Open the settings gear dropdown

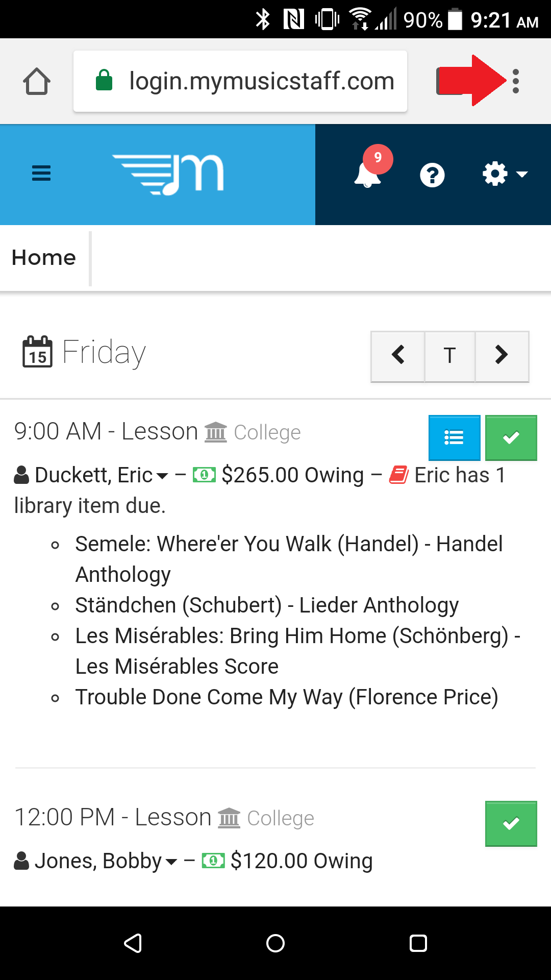point(504,174)
